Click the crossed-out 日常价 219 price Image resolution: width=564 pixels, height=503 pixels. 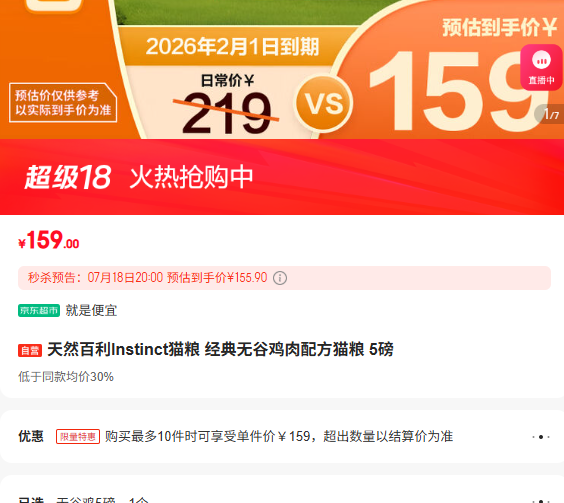click(227, 112)
